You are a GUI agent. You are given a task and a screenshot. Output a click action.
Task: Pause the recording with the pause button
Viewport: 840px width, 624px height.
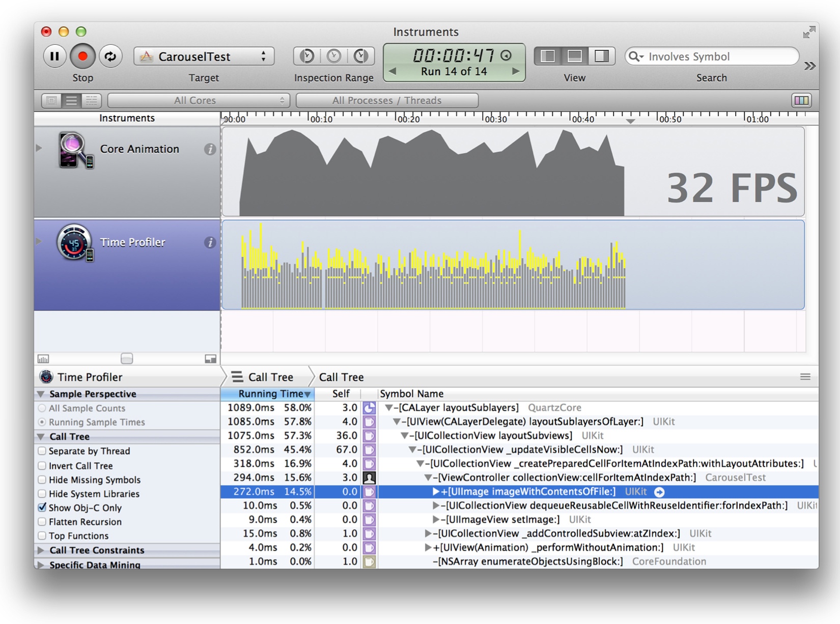[x=54, y=56]
